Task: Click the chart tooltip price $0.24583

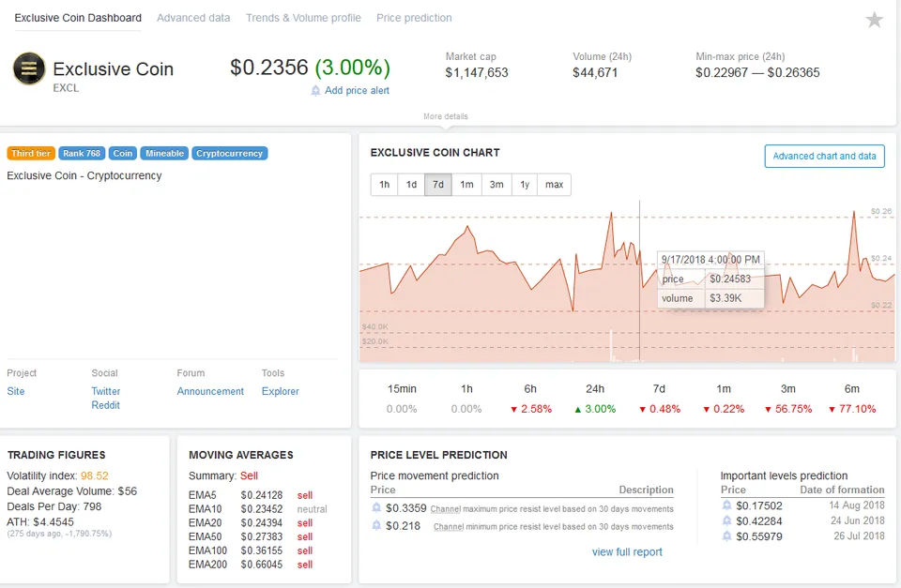Action: [x=730, y=279]
